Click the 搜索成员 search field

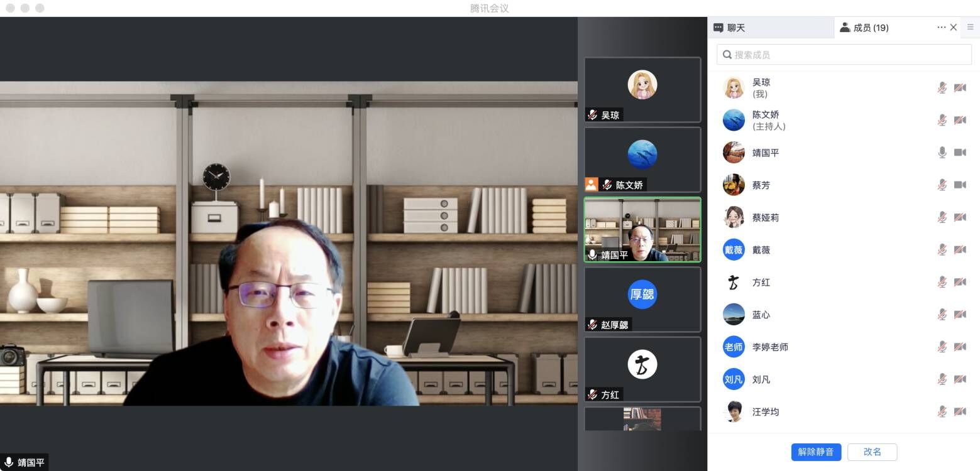point(844,55)
